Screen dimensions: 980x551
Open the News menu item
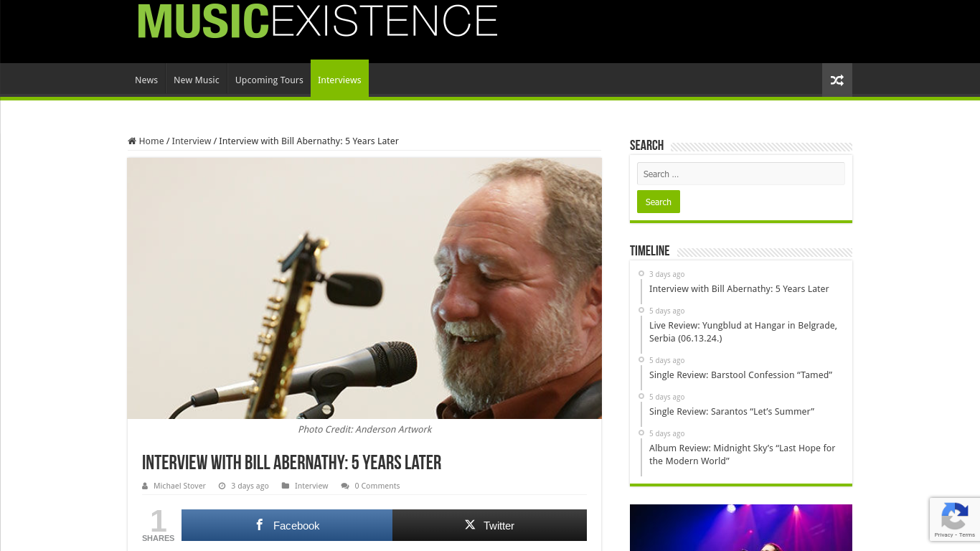coord(146,80)
